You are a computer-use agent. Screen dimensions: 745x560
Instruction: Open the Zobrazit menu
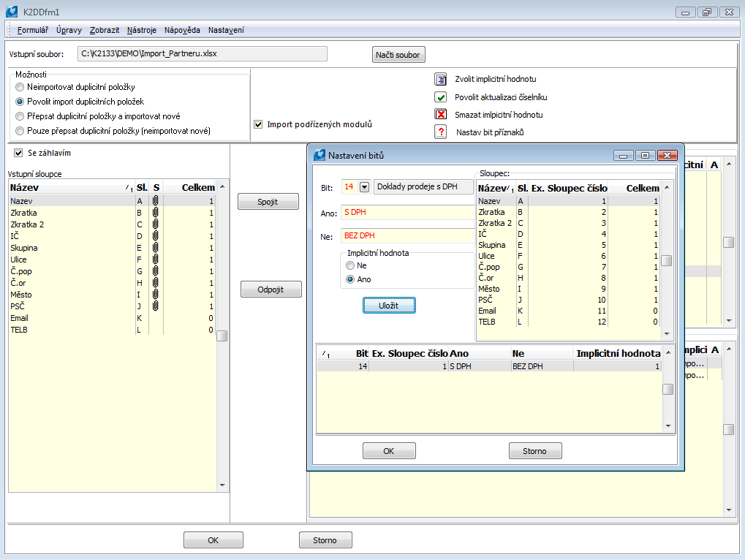(105, 30)
